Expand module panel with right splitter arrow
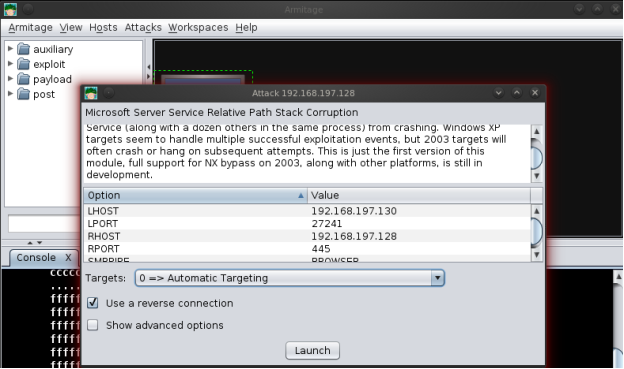This screenshot has width=624, height=369. (x=148, y=76)
